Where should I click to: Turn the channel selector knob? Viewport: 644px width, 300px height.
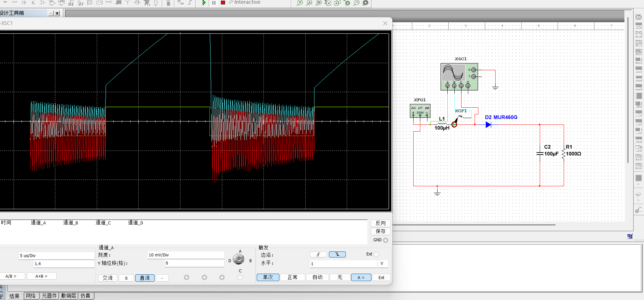tap(239, 259)
